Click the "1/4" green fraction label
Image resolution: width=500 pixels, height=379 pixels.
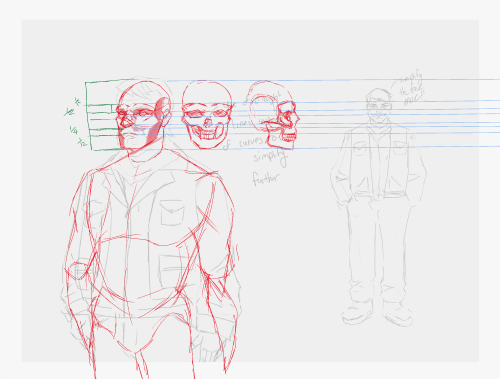(74, 130)
